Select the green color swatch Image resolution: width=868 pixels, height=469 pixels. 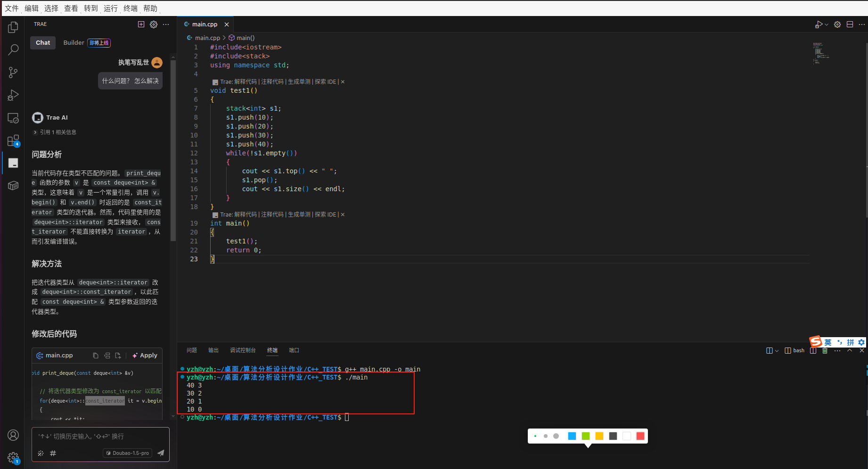(x=586, y=436)
